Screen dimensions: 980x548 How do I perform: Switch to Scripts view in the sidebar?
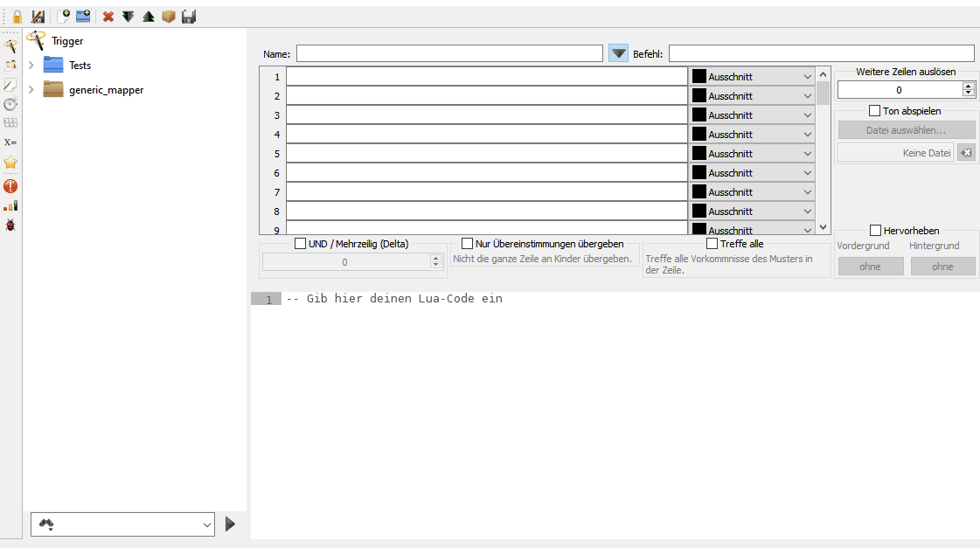click(x=10, y=85)
